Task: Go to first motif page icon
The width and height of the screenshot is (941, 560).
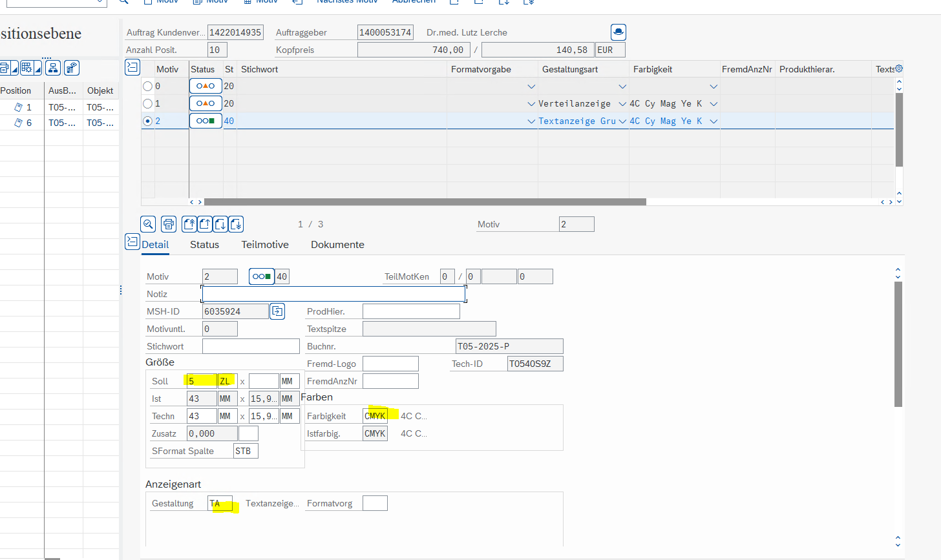Action: point(189,224)
